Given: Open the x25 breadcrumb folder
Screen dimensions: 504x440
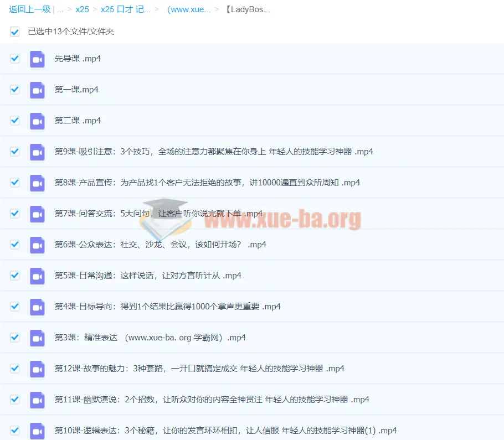Looking at the screenshot, I should (82, 9).
